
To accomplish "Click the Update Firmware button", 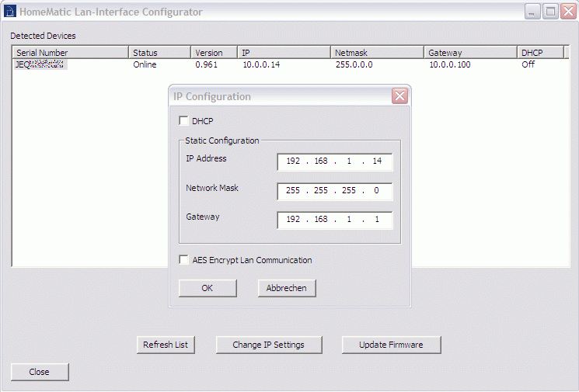I will pyautogui.click(x=392, y=345).
